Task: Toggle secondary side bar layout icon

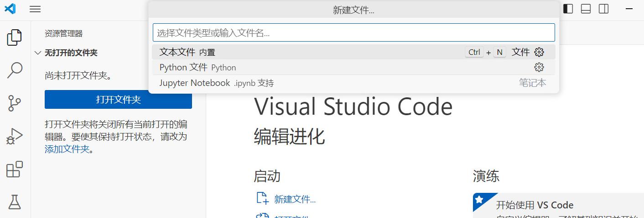Action: pos(604,9)
